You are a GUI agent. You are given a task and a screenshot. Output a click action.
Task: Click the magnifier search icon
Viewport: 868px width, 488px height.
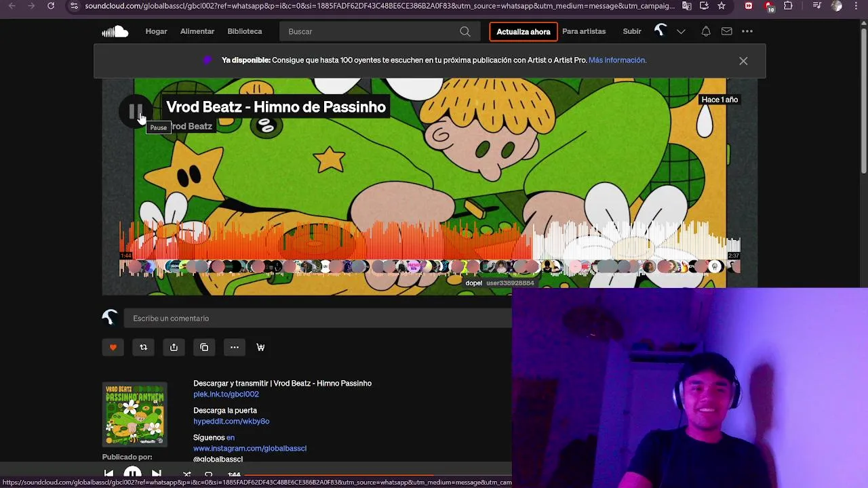(x=465, y=31)
